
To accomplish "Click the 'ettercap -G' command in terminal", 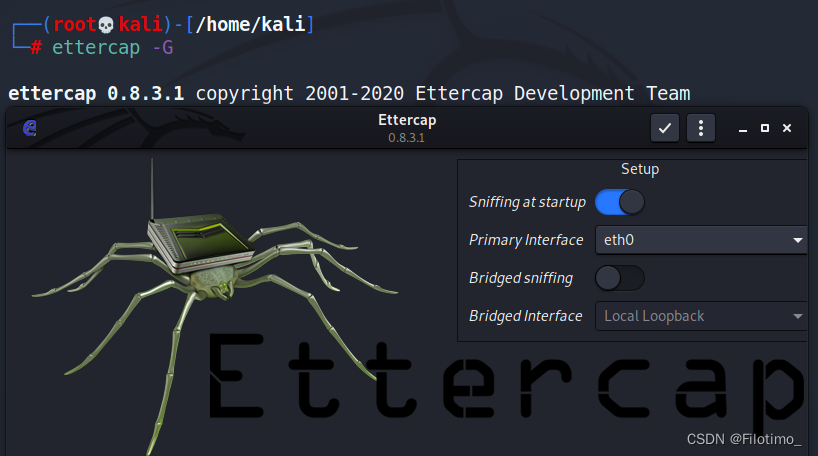I will (x=112, y=47).
